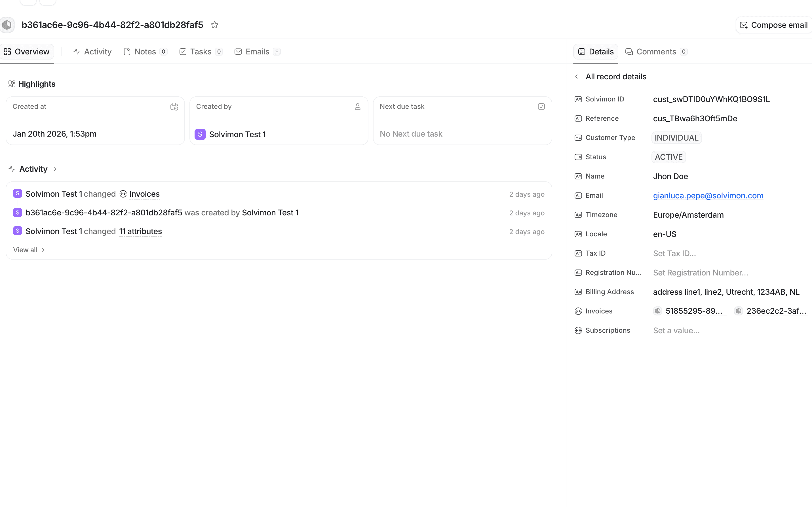
Task: Click the record avatar icon in header
Action: 7,25
